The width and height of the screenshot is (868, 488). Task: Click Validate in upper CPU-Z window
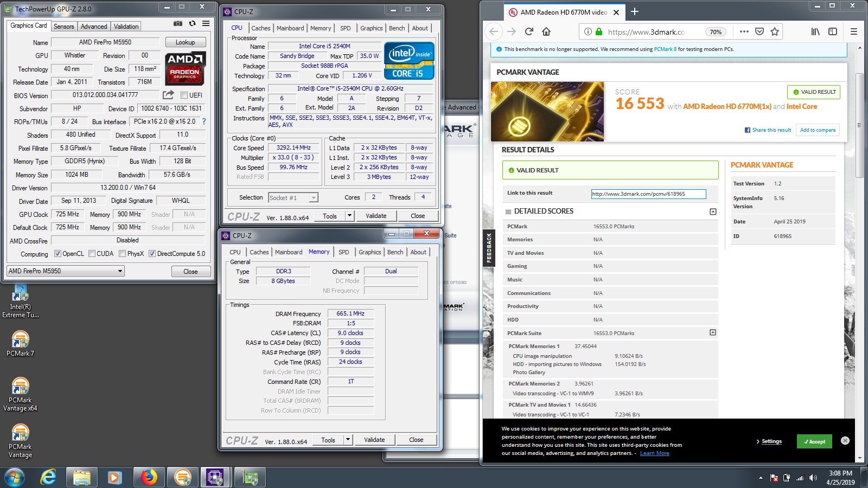coord(376,216)
